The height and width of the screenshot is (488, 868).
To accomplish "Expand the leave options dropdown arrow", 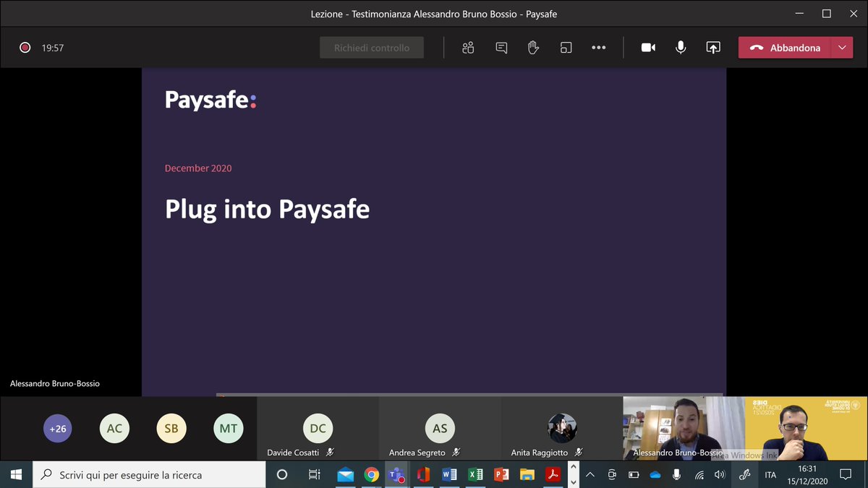I will click(x=842, y=48).
